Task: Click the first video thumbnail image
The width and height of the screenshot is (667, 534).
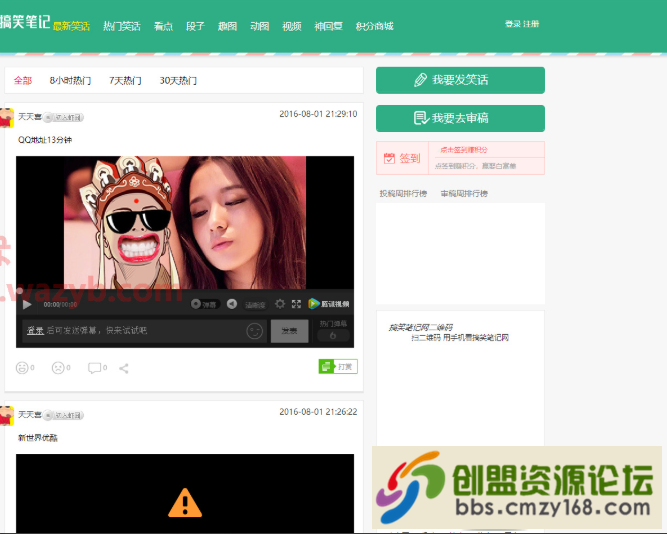Action: click(185, 223)
